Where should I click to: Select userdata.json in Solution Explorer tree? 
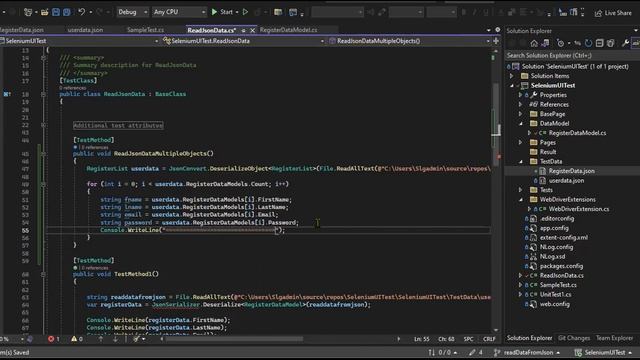(x=566, y=180)
